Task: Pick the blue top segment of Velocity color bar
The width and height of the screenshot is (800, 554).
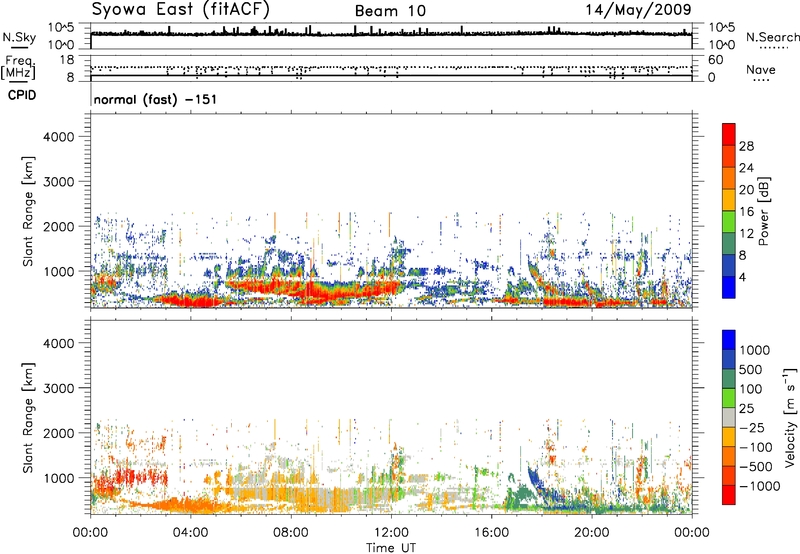Action: click(x=729, y=340)
